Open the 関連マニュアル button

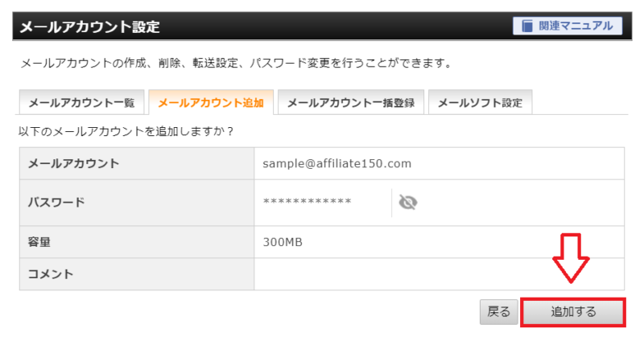pos(567,26)
